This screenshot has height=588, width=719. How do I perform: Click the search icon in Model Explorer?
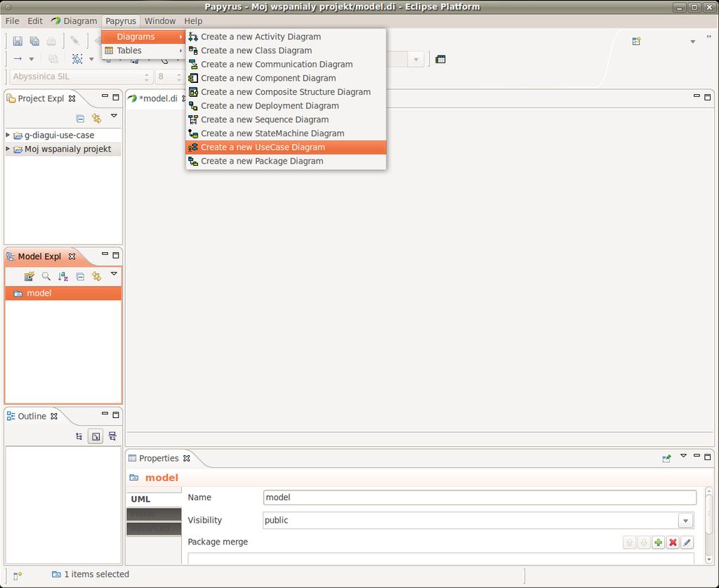click(x=46, y=276)
